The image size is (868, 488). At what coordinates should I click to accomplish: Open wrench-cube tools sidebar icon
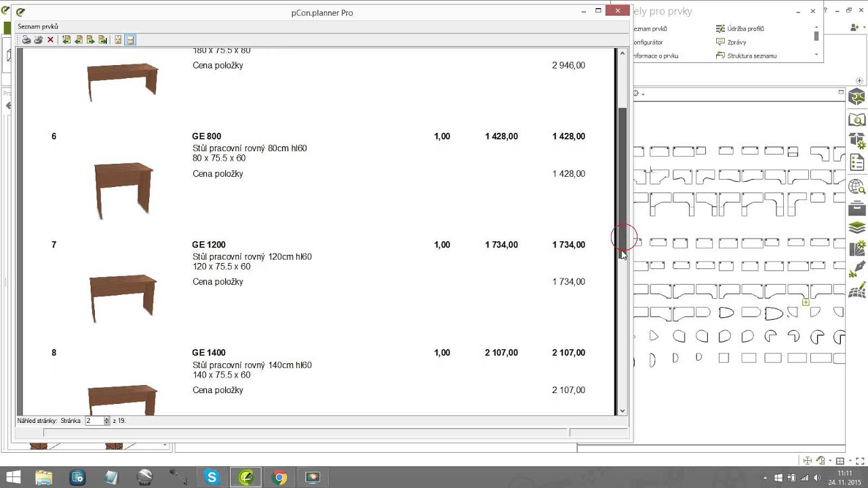tap(857, 98)
